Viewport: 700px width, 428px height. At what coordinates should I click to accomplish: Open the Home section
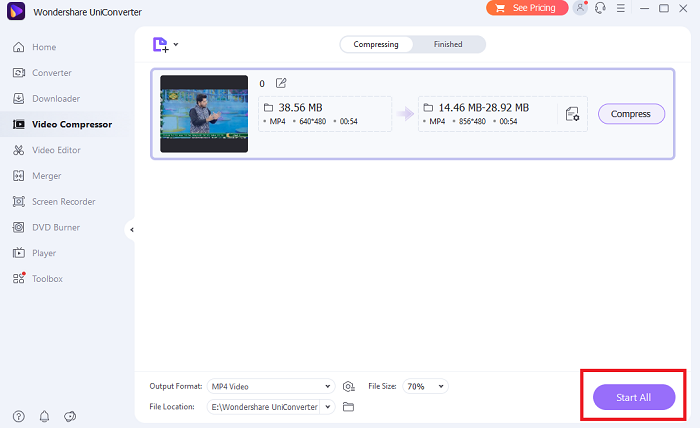point(44,47)
